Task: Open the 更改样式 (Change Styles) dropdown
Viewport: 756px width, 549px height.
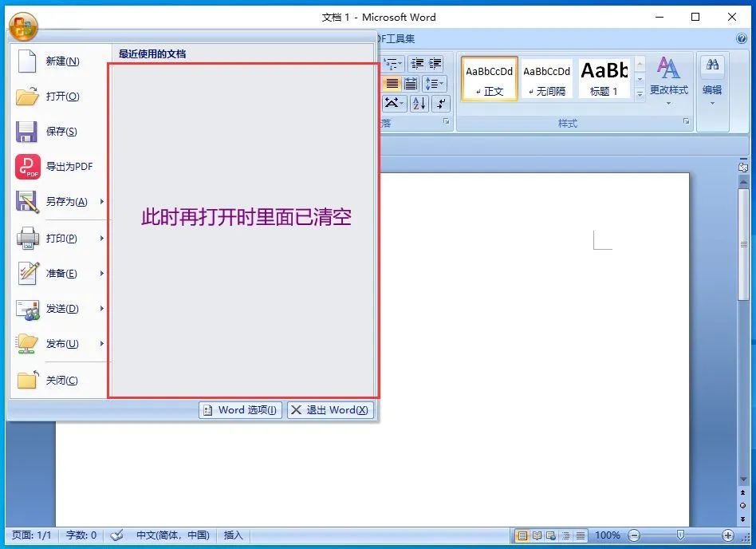Action: coord(668,83)
